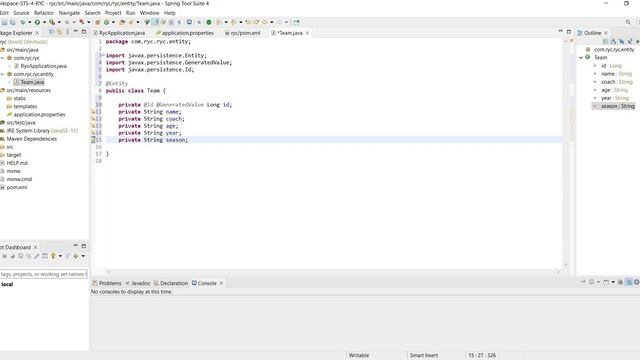Select the static folder
The width and height of the screenshot is (640, 360).
click(x=20, y=98)
